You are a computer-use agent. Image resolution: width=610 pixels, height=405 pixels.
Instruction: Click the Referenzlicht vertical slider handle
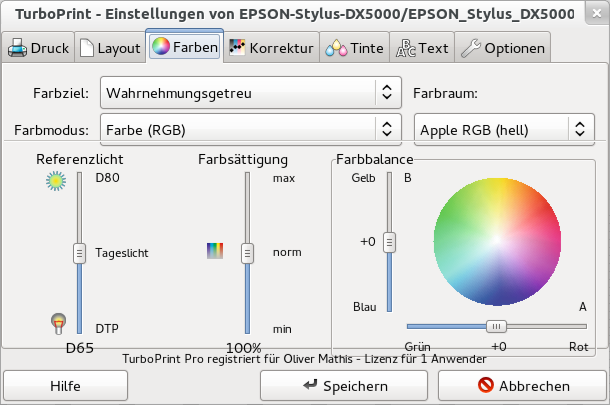[79, 253]
